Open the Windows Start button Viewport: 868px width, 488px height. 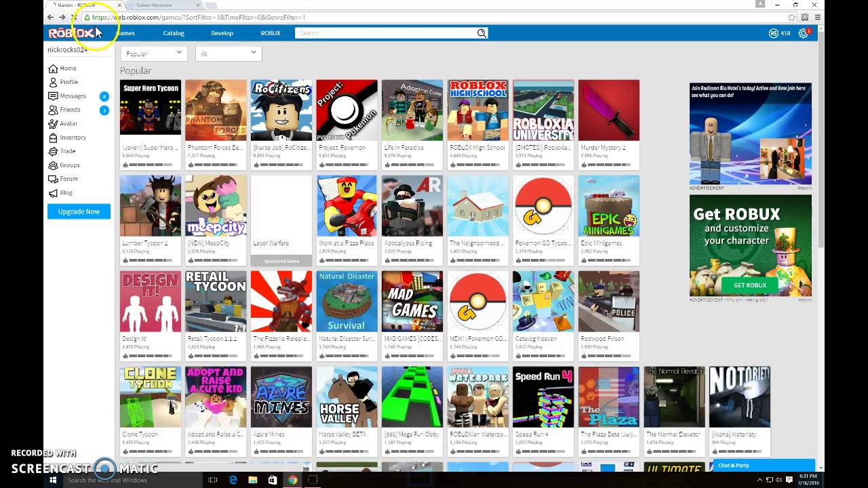(x=53, y=480)
